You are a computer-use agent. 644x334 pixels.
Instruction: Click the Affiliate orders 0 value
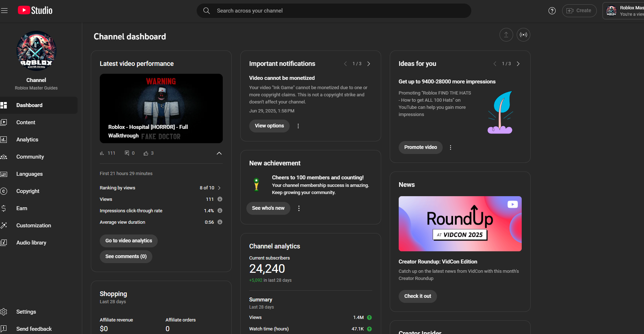click(x=168, y=329)
